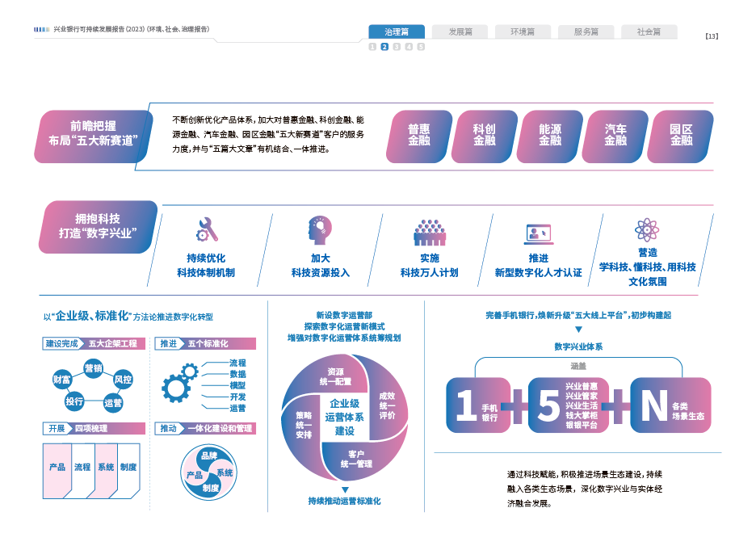Click the laptop with person icon
This screenshot has height=550, width=756.
(x=538, y=233)
